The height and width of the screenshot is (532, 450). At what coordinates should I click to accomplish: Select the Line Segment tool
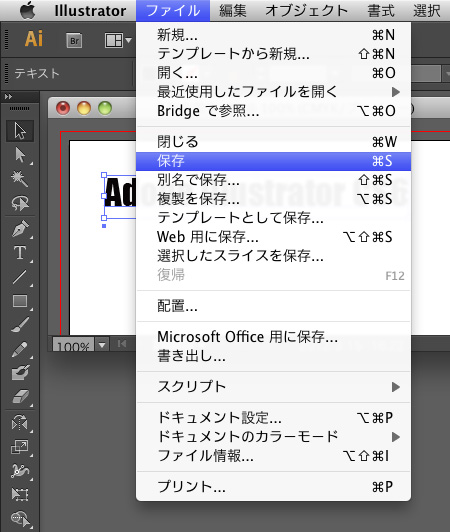pyautogui.click(x=20, y=277)
